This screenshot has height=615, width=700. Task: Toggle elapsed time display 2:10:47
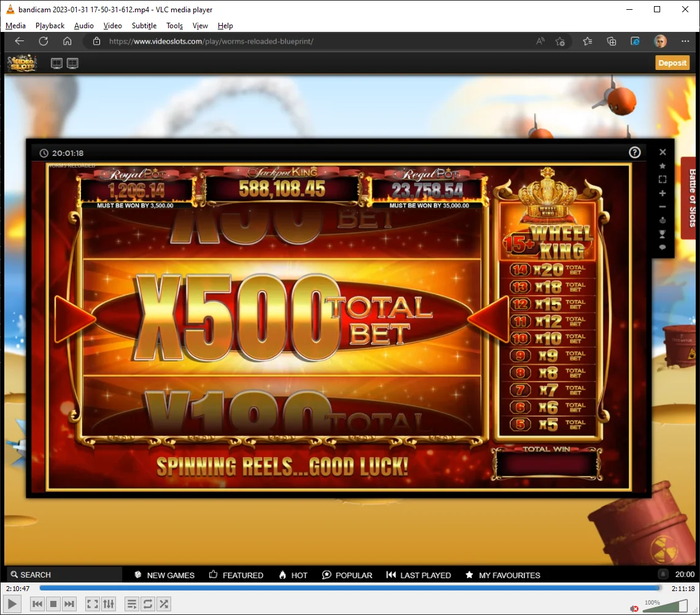pyautogui.click(x=18, y=589)
